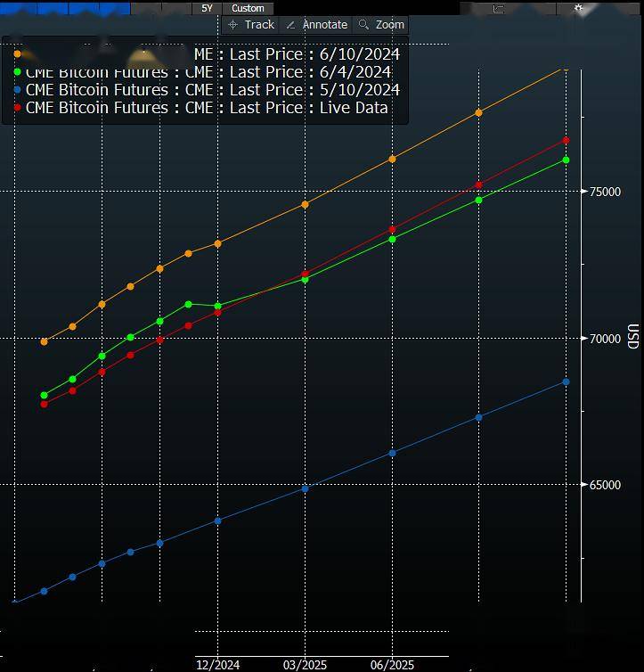Open the Custom range tab
Screen dimensions: 644x672
[x=248, y=8]
